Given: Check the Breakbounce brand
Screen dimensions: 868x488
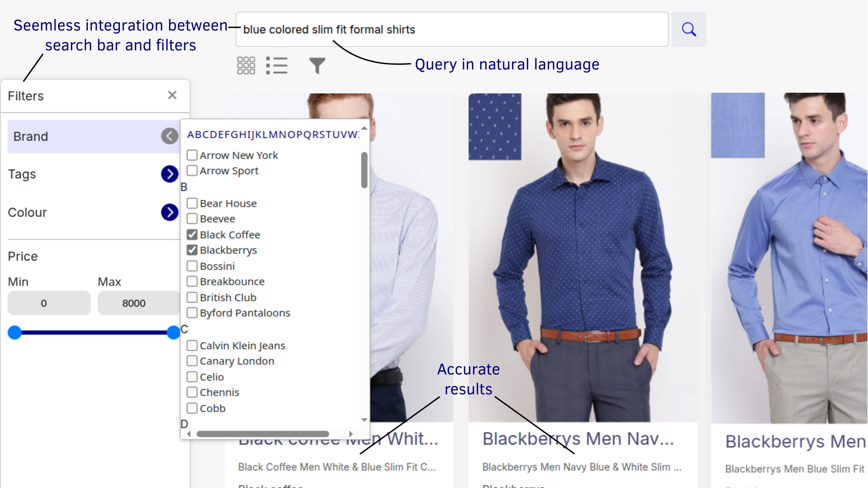Looking at the screenshot, I should point(192,281).
